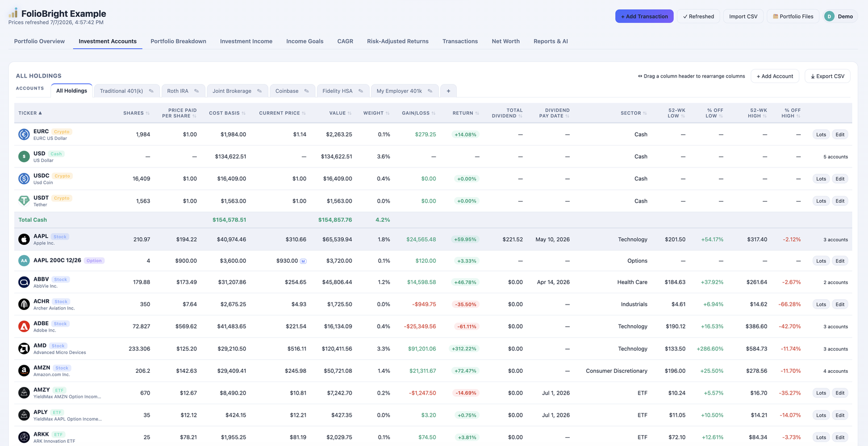Click AAPL's May 10, 2026 pay date
868x446 pixels.
(x=552, y=240)
